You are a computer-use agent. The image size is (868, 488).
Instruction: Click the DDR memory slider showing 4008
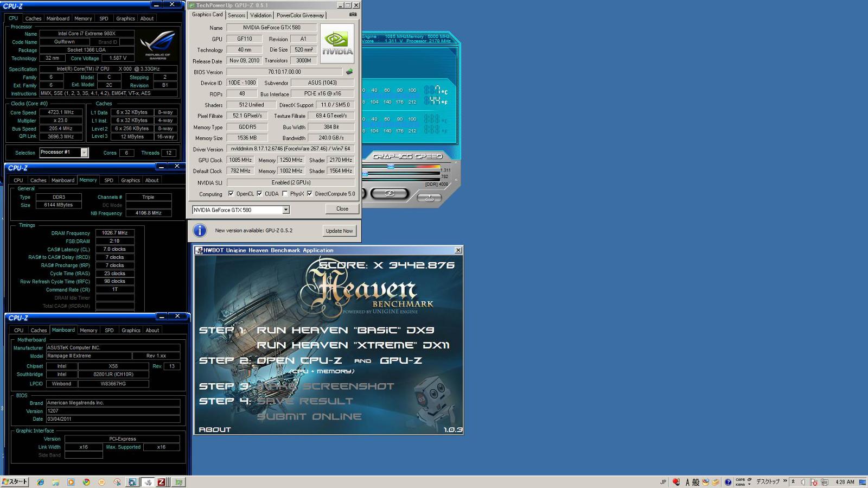(x=401, y=180)
